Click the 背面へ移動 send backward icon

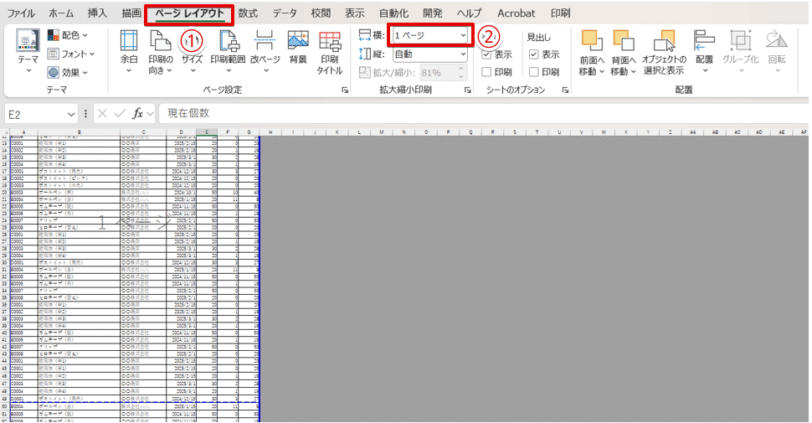[x=624, y=41]
